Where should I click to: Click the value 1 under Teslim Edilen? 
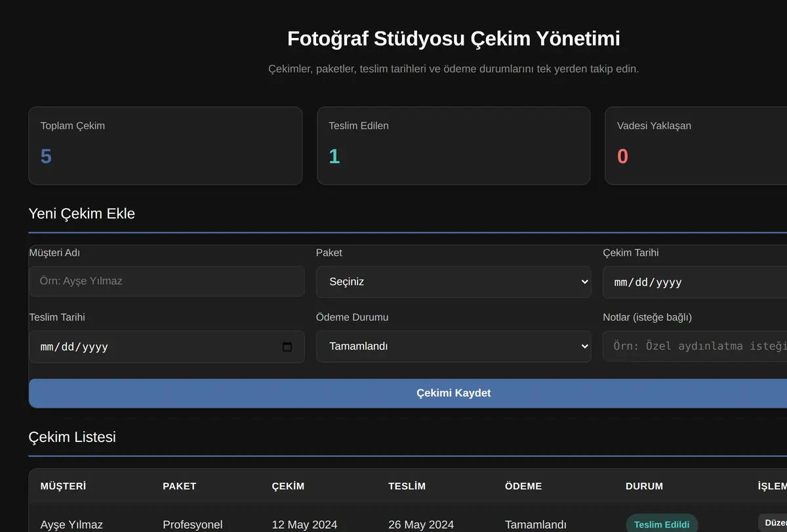pyautogui.click(x=334, y=156)
